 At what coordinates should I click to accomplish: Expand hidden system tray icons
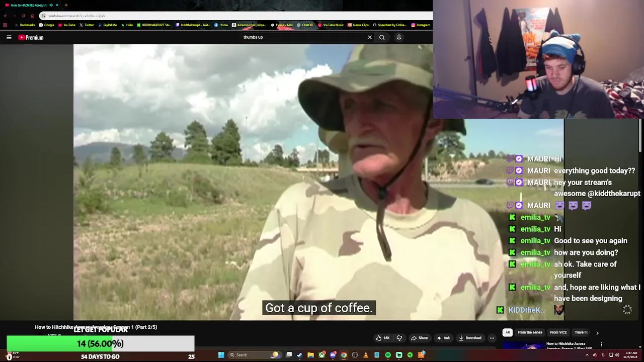587,355
